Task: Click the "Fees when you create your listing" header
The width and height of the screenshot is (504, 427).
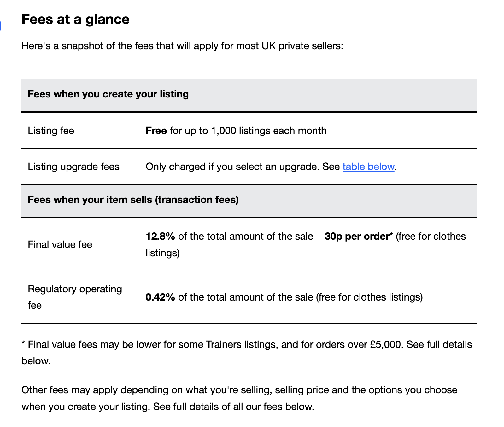Action: click(x=108, y=94)
